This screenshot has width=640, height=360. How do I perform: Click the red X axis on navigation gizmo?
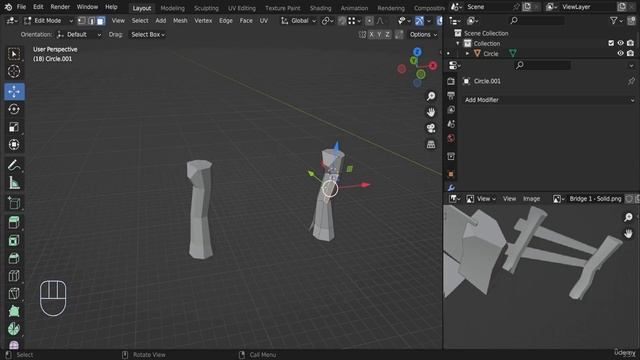click(x=433, y=65)
